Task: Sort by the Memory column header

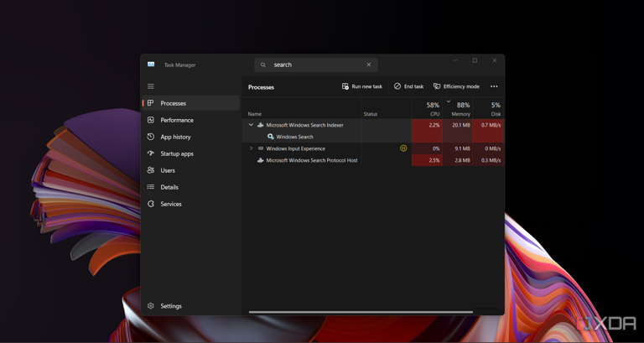Action: coord(458,108)
